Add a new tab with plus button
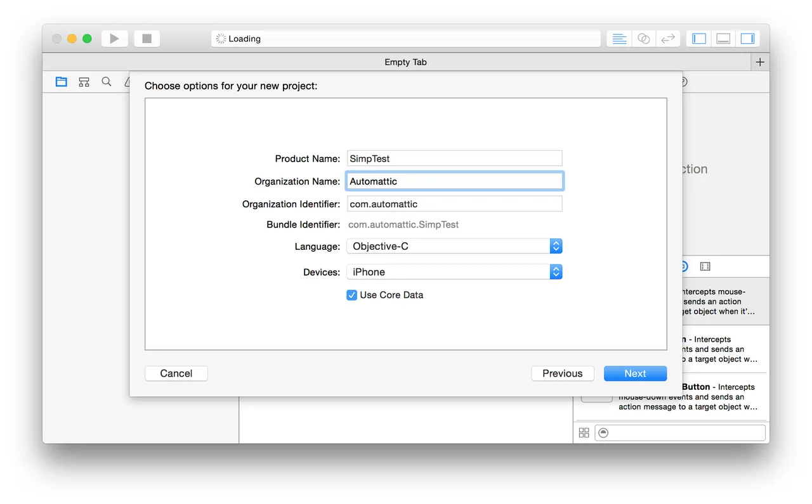The width and height of the screenshot is (812, 504). [x=760, y=62]
